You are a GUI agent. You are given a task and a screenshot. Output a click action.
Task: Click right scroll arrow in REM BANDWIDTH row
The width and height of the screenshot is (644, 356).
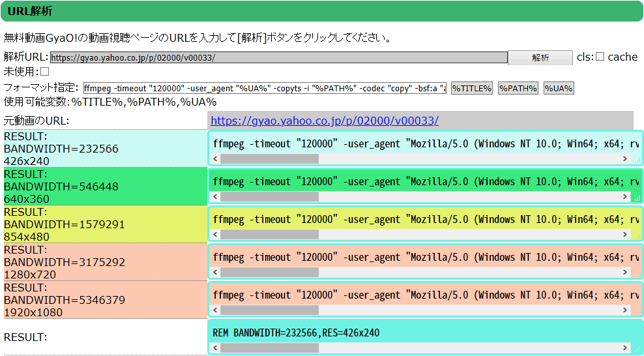[x=625, y=348]
